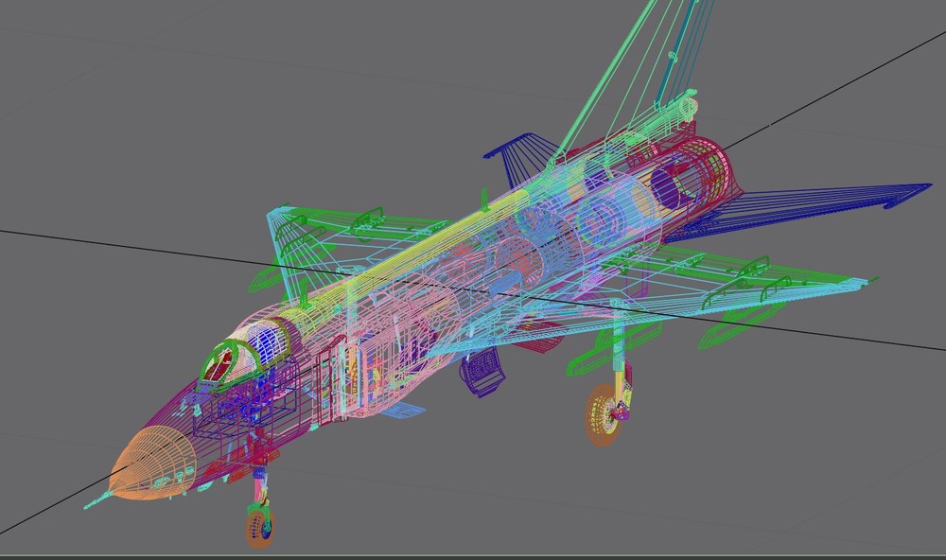Select the pitot probe at nose tip
This screenshot has height=560, width=946.
(x=97, y=500)
